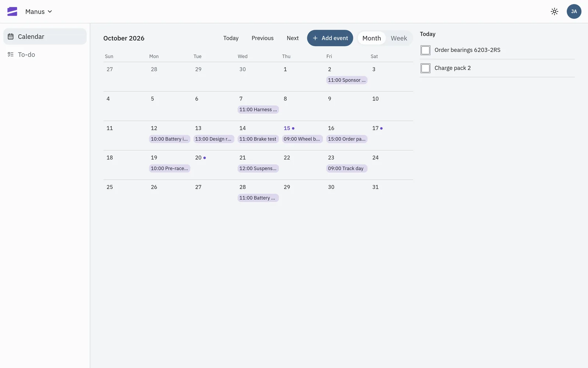Open the 11:00 Sponsor event on October 2

tap(347, 80)
